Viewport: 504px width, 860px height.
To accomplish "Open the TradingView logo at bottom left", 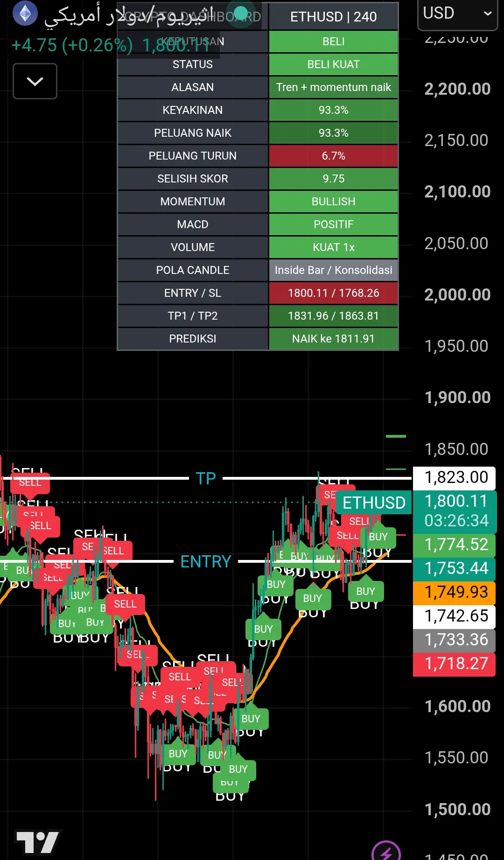I will click(x=37, y=841).
